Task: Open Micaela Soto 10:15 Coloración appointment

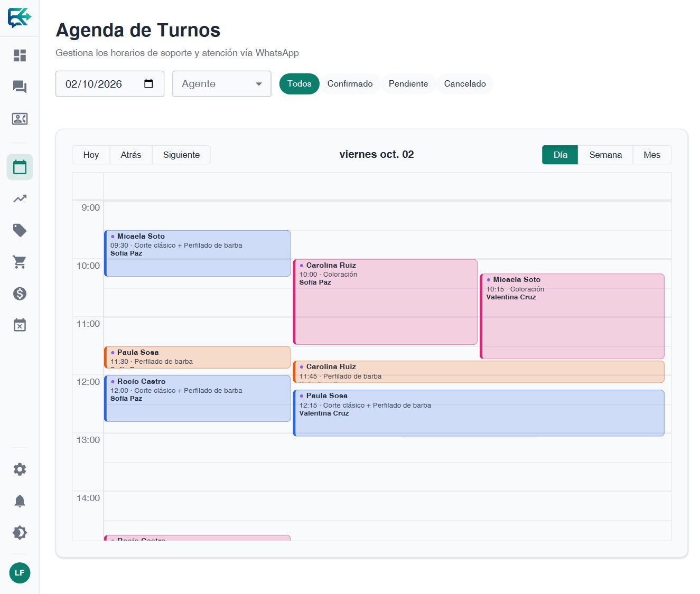Action: click(x=572, y=316)
